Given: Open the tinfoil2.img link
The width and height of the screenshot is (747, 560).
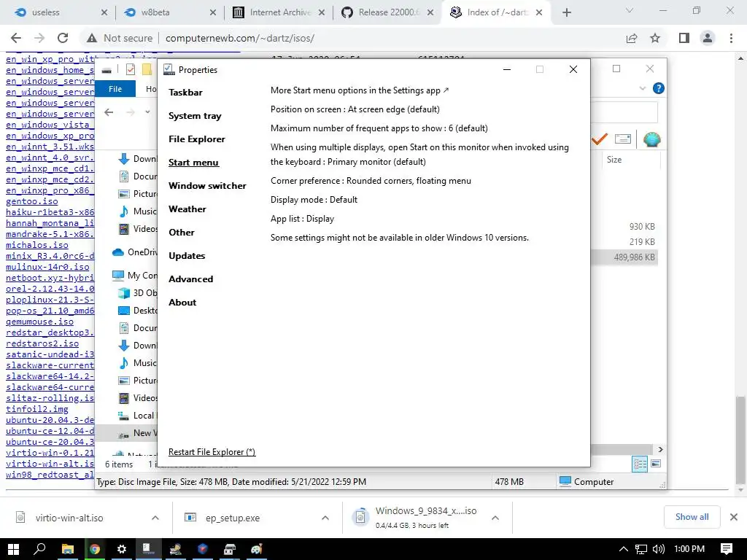Looking at the screenshot, I should 37,409.
